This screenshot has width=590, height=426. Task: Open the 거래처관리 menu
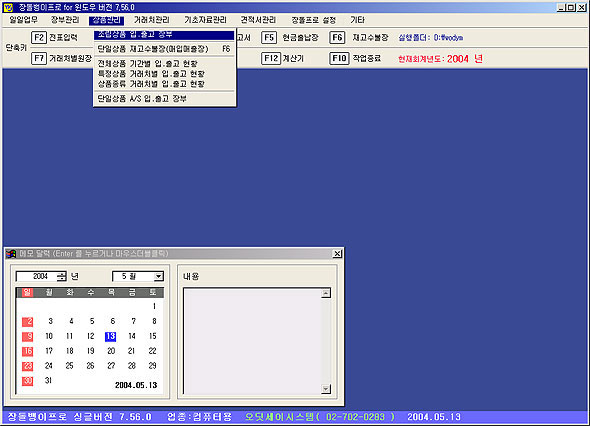pyautogui.click(x=152, y=20)
